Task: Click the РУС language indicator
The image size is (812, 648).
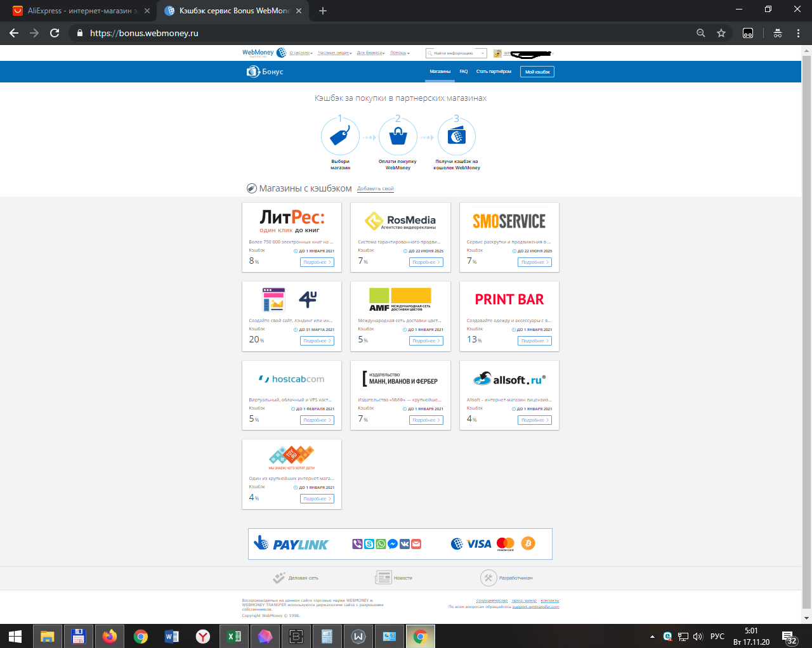Action: [717, 637]
